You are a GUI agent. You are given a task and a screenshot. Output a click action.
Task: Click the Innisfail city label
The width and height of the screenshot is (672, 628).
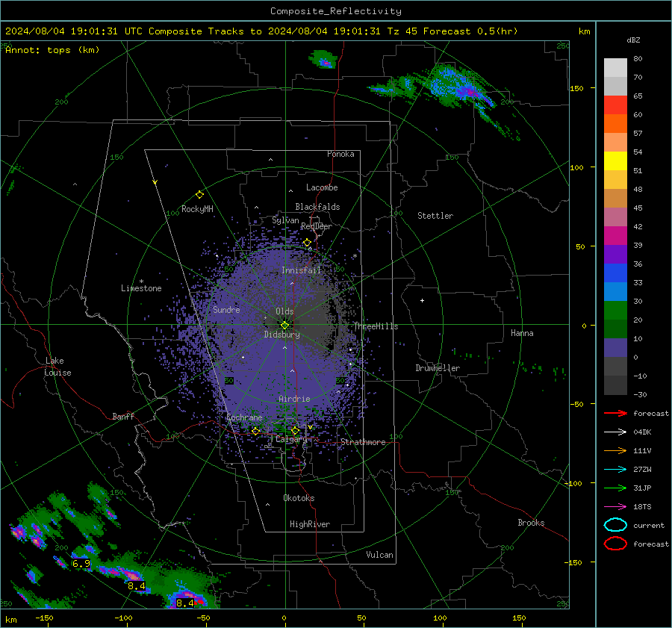(x=301, y=270)
